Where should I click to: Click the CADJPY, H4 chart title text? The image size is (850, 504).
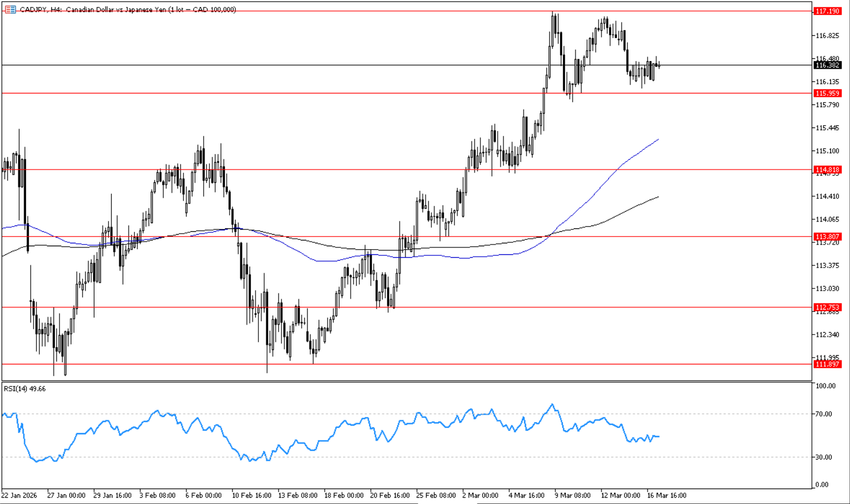pyautogui.click(x=127, y=10)
